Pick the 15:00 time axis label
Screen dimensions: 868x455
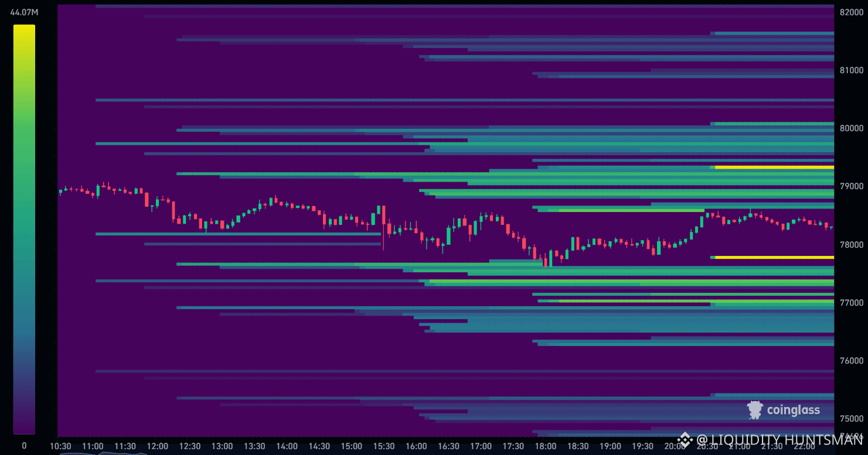pyautogui.click(x=352, y=446)
